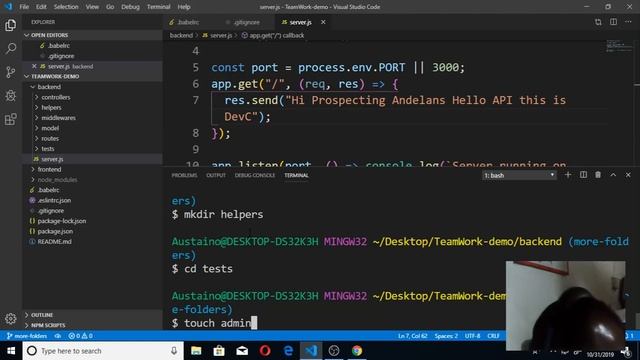
Task: Expand the tests folder
Action: [x=47, y=149]
